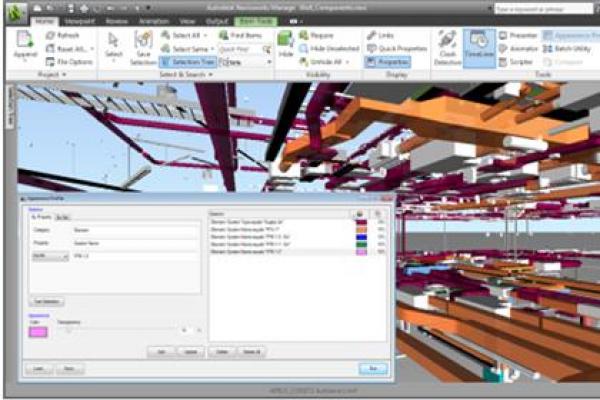Switch to the Viewpoint ribbon tab
The image size is (600, 400).
pyautogui.click(x=79, y=19)
